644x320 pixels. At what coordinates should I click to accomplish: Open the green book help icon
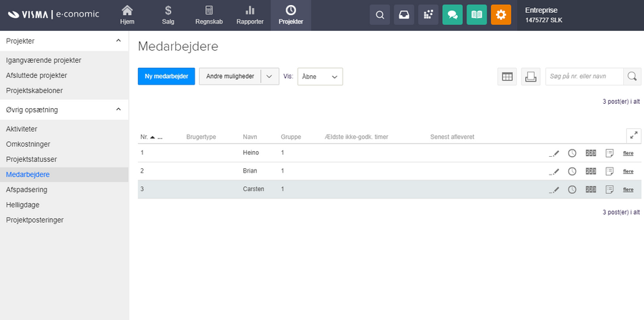click(x=477, y=14)
